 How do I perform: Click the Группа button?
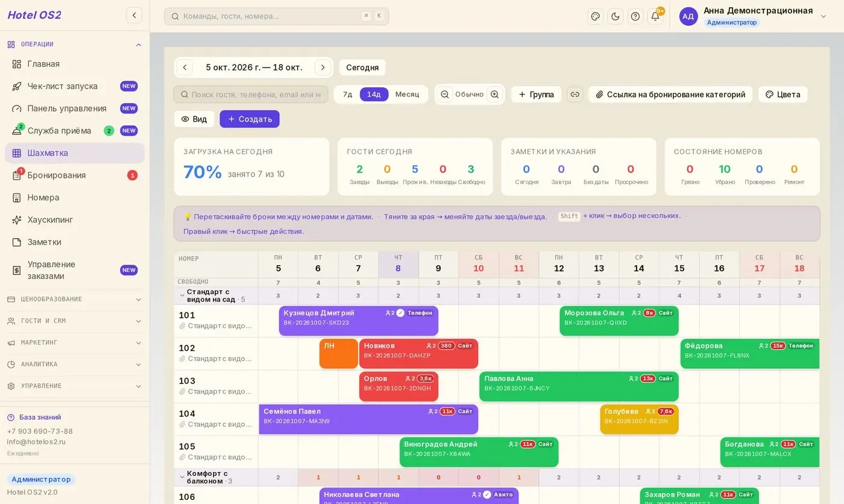tap(537, 95)
